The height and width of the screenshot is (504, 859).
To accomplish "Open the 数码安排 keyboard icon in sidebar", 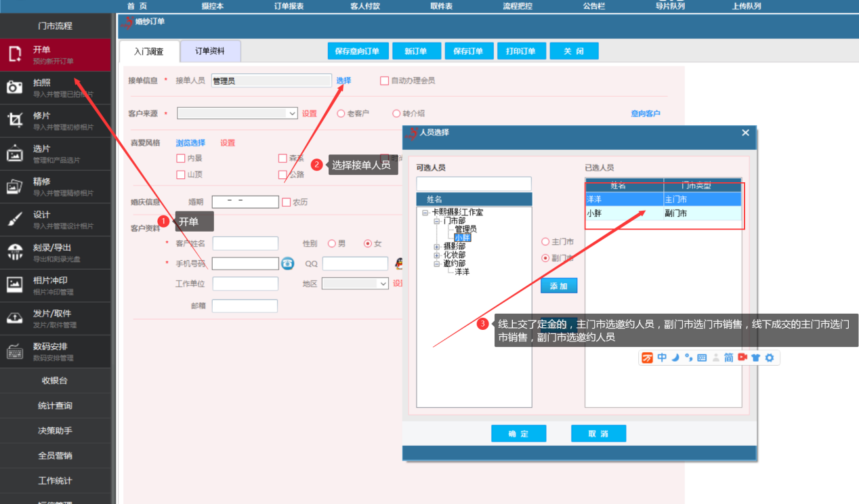I will [15, 352].
